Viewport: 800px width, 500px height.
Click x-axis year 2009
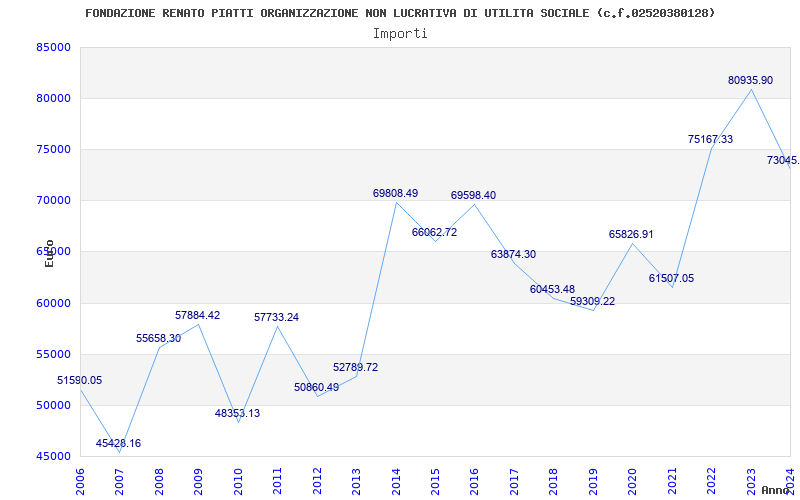point(198,481)
